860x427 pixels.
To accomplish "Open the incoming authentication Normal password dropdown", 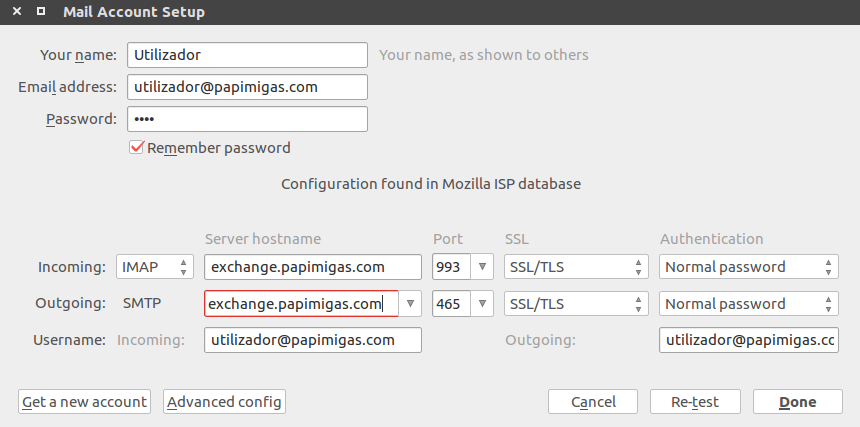I will pyautogui.click(x=748, y=267).
